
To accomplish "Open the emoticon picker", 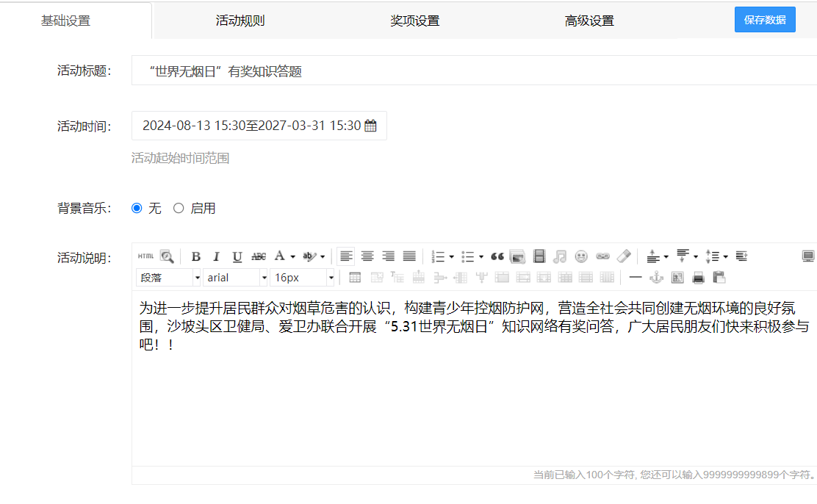I will click(580, 256).
